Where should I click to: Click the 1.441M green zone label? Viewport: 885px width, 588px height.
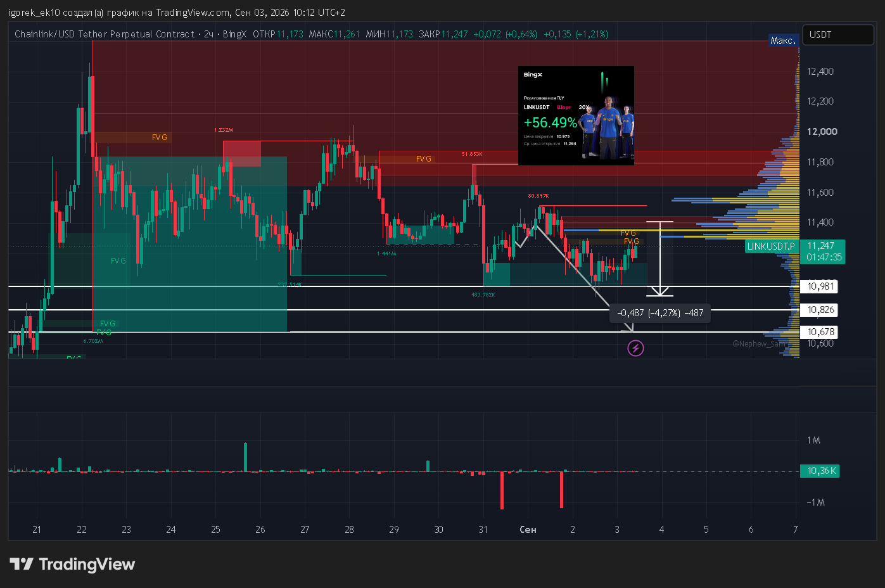coord(386,253)
